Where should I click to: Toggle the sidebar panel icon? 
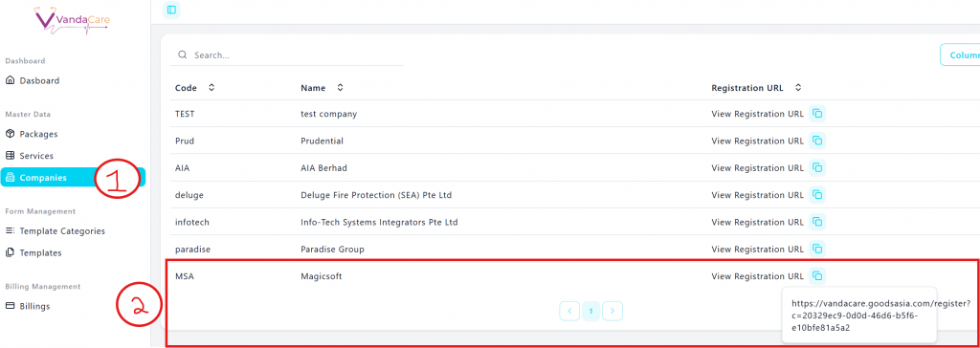(171, 10)
